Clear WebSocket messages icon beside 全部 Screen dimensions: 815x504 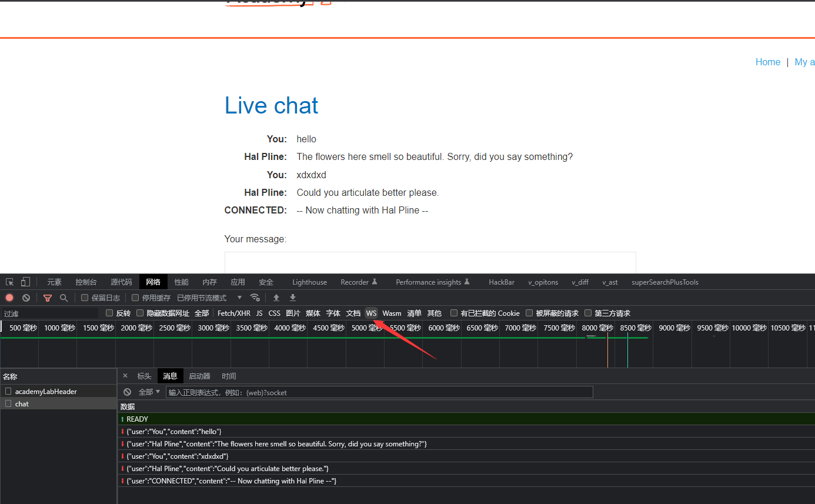[x=127, y=392]
